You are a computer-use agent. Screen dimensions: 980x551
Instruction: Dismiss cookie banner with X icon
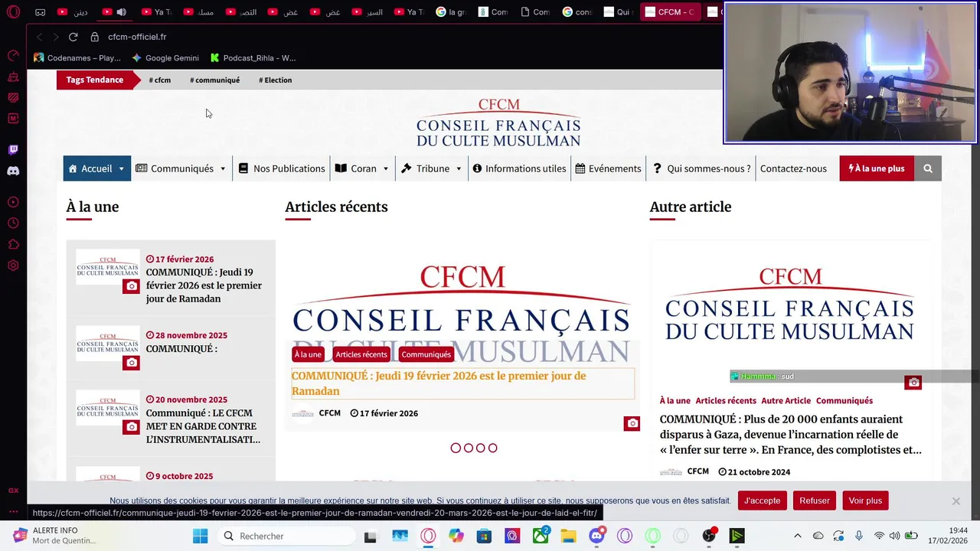click(x=955, y=500)
